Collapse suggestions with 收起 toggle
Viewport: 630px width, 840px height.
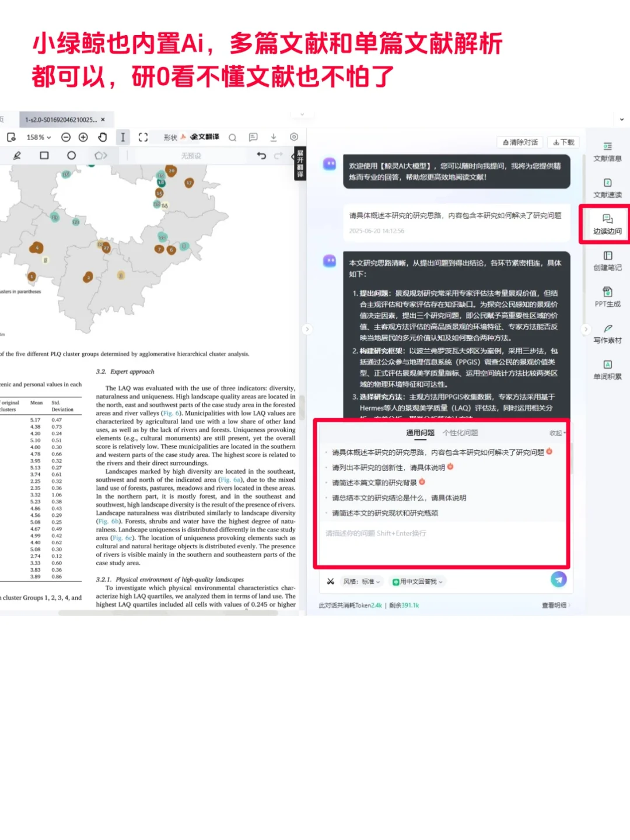558,433
